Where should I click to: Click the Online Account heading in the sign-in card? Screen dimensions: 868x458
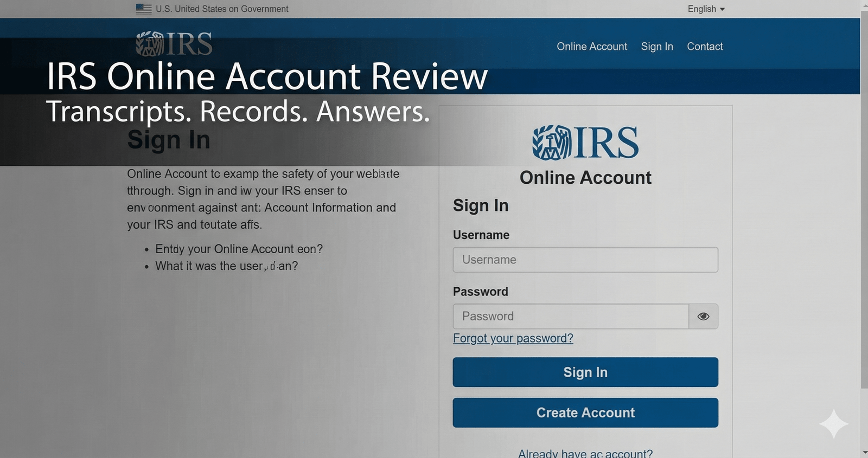click(585, 178)
